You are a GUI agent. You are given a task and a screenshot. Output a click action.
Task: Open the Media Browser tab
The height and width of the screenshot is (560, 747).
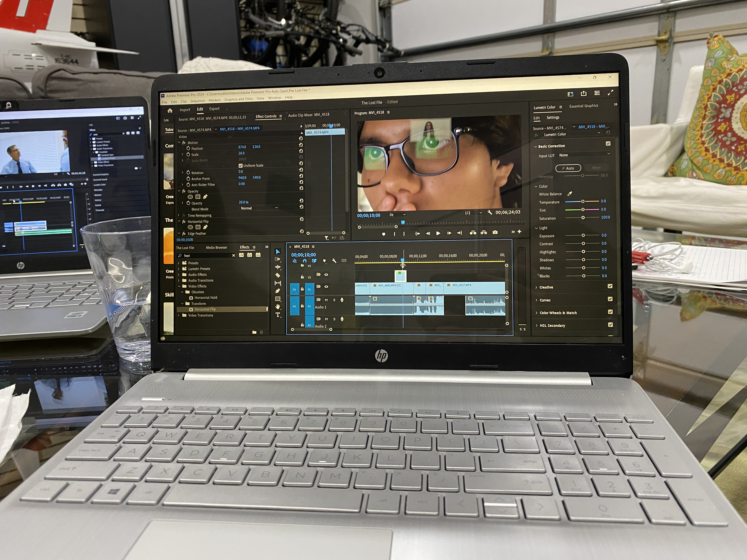(x=216, y=247)
